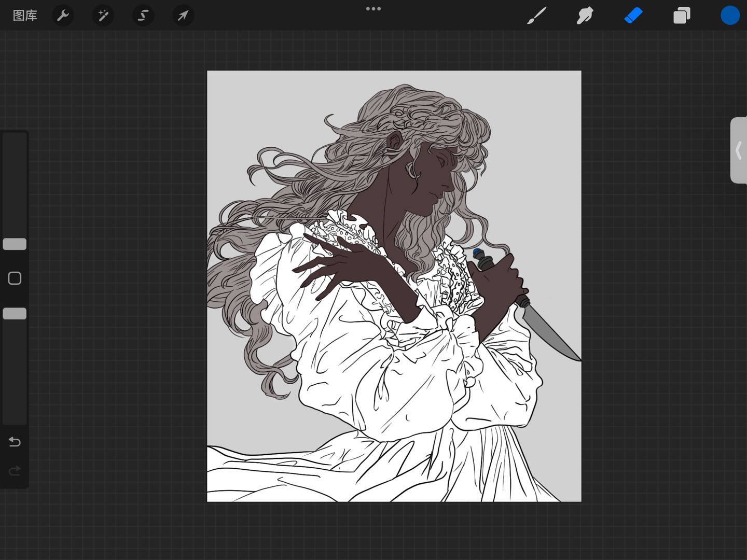The height and width of the screenshot is (560, 747).
Task: Tap the square Modify button in sidebar
Action: click(x=15, y=278)
